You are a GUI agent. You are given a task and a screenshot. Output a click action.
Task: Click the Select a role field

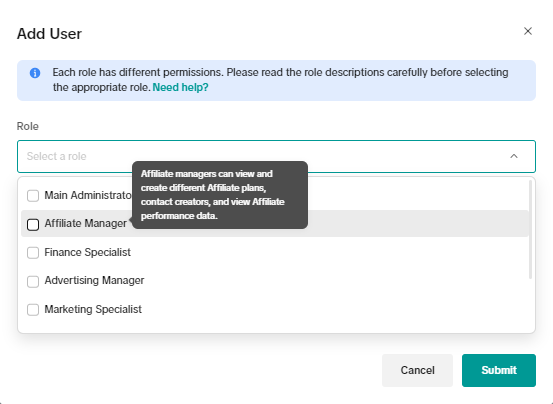(276, 157)
